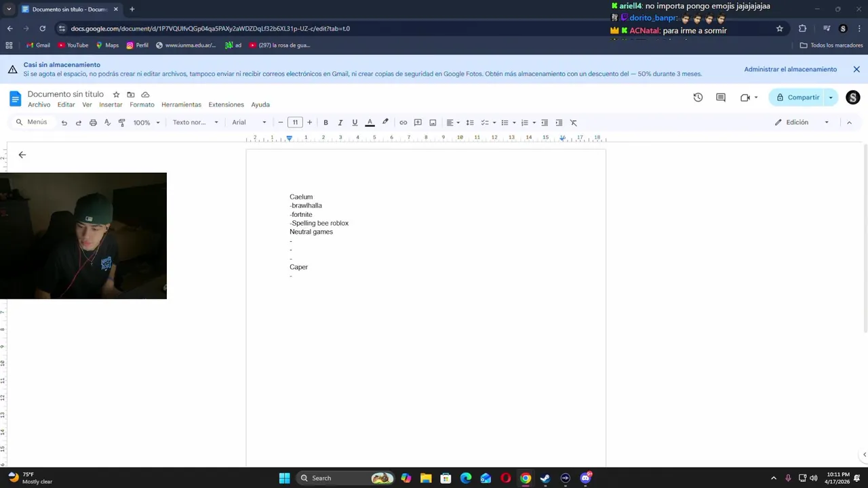Dismiss the storage warning banner

[856, 69]
